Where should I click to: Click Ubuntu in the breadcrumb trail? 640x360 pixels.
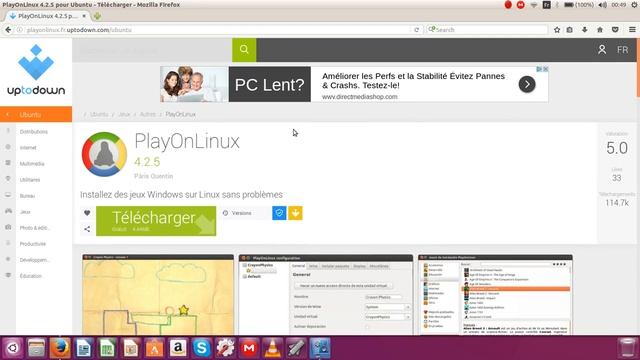click(99, 114)
